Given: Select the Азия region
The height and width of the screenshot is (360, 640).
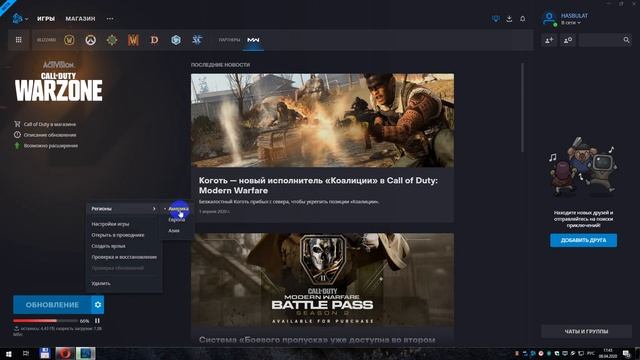Looking at the screenshot, I should [174, 231].
